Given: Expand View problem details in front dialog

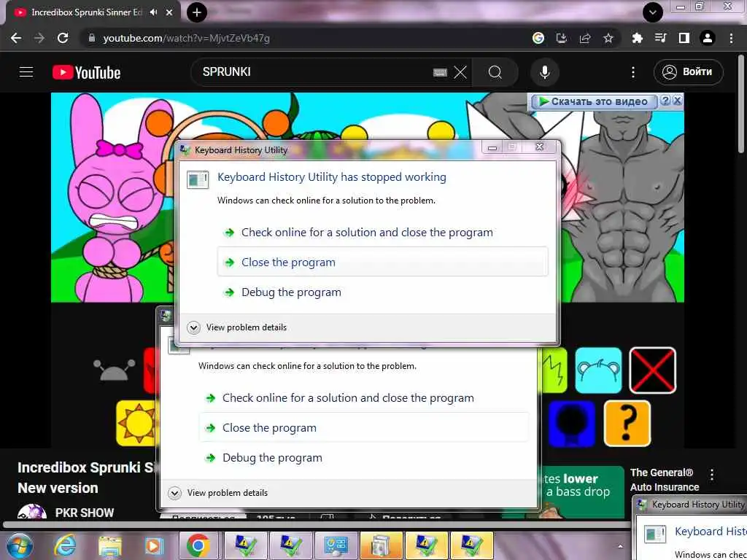Looking at the screenshot, I should coord(237,327).
